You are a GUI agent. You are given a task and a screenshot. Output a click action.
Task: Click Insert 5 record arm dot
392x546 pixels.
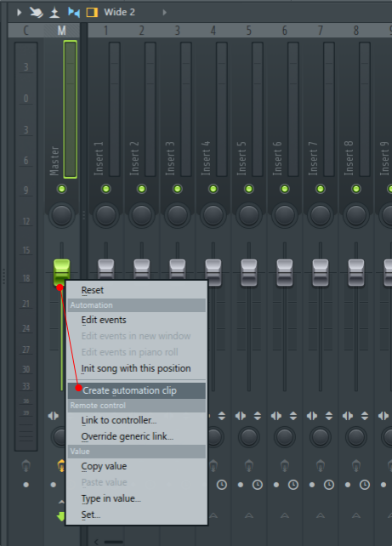[x=241, y=485]
